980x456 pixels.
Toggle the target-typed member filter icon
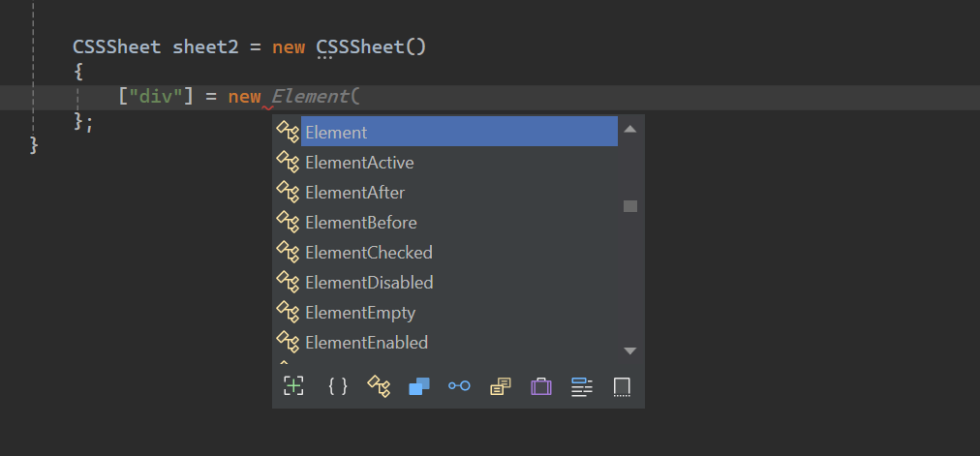293,386
